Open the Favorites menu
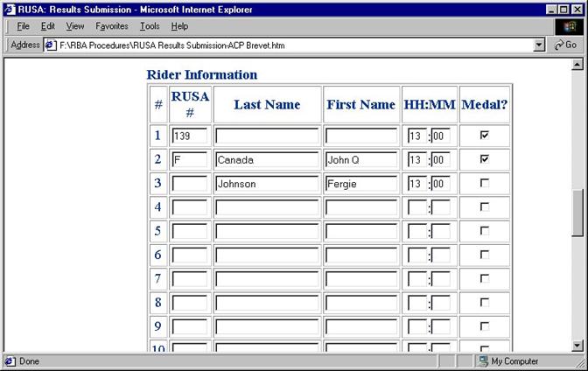 tap(112, 26)
